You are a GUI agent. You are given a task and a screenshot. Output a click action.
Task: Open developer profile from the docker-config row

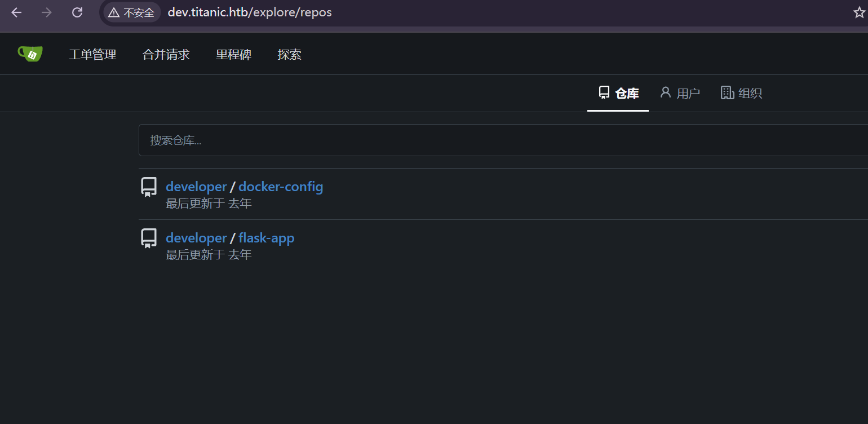tap(196, 187)
